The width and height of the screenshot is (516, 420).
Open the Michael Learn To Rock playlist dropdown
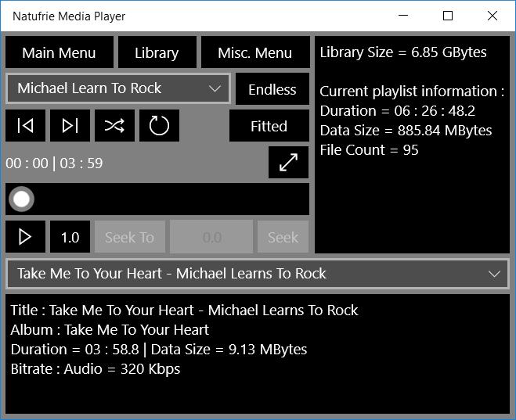pyautogui.click(x=117, y=88)
